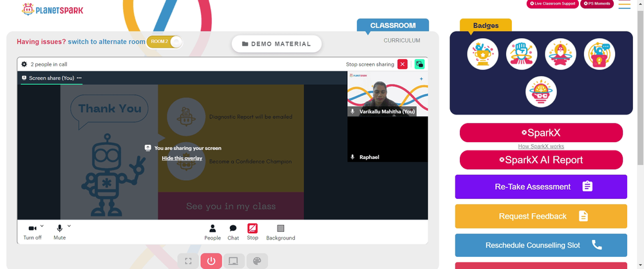The width and height of the screenshot is (644, 269).
Task: Open DEMO MATERIAL folder button
Action: coord(276,44)
